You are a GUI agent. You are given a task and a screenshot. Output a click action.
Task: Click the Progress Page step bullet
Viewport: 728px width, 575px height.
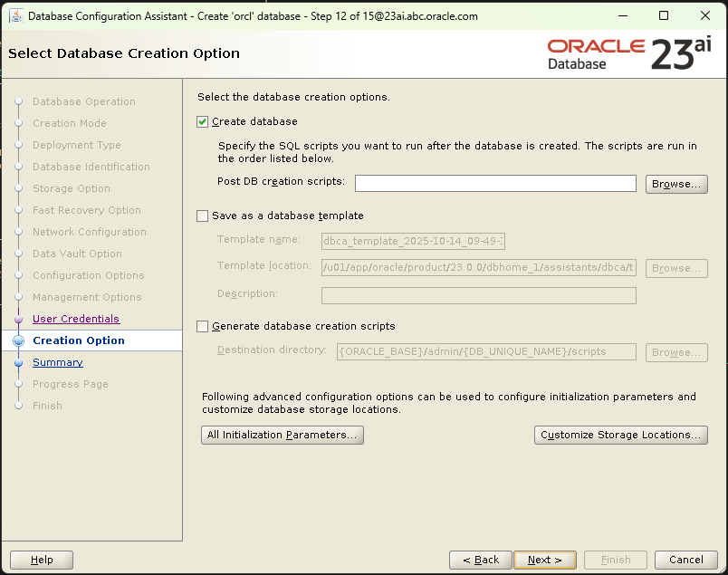tap(18, 384)
